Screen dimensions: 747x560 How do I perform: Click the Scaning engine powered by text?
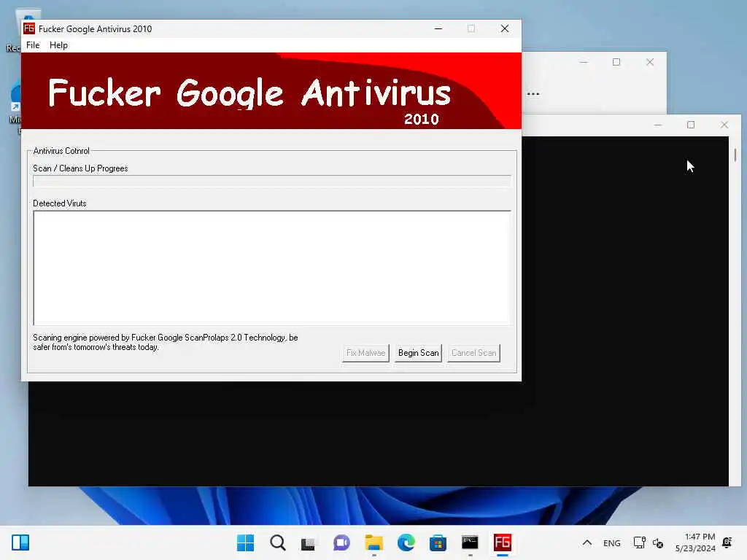(x=166, y=343)
